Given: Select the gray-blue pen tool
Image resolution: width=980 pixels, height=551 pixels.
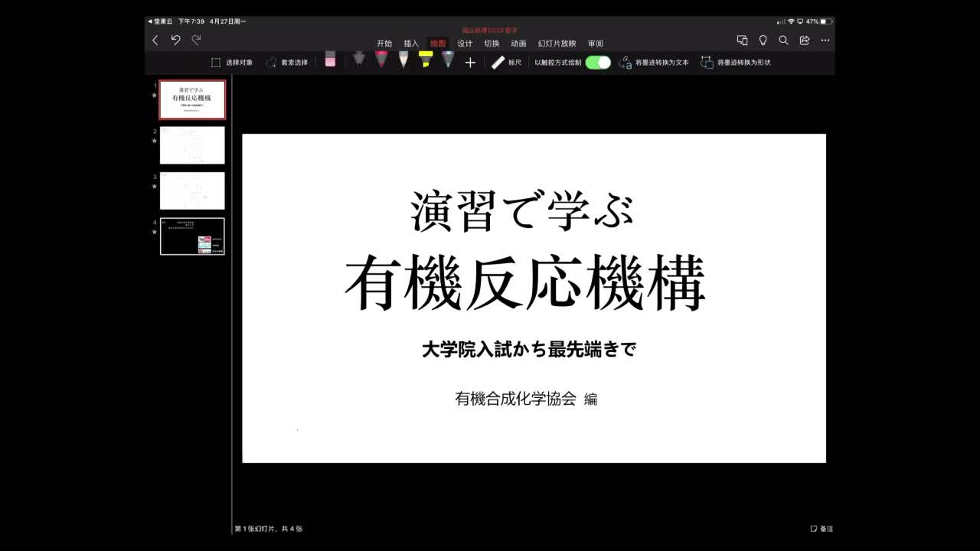Looking at the screenshot, I should point(448,60).
